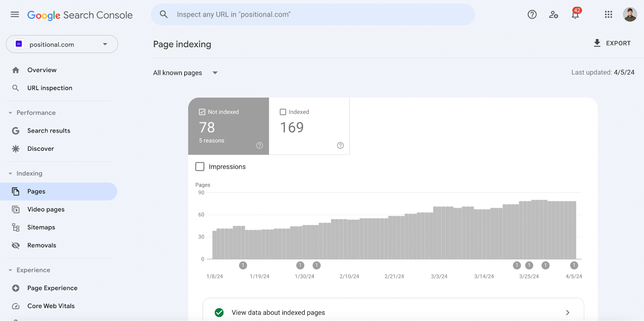Click the help icon in Indexed card
The height and width of the screenshot is (321, 644).
click(x=341, y=145)
